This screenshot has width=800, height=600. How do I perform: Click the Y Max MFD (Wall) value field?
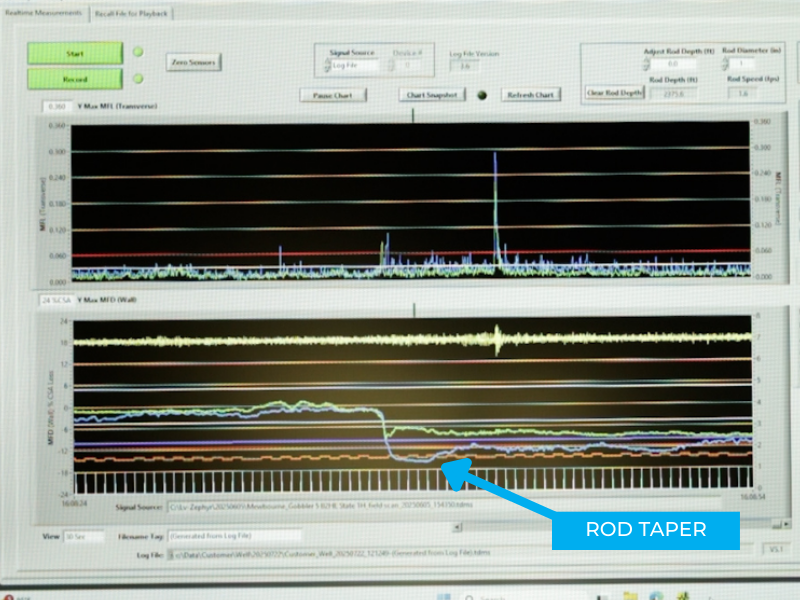coord(57,300)
